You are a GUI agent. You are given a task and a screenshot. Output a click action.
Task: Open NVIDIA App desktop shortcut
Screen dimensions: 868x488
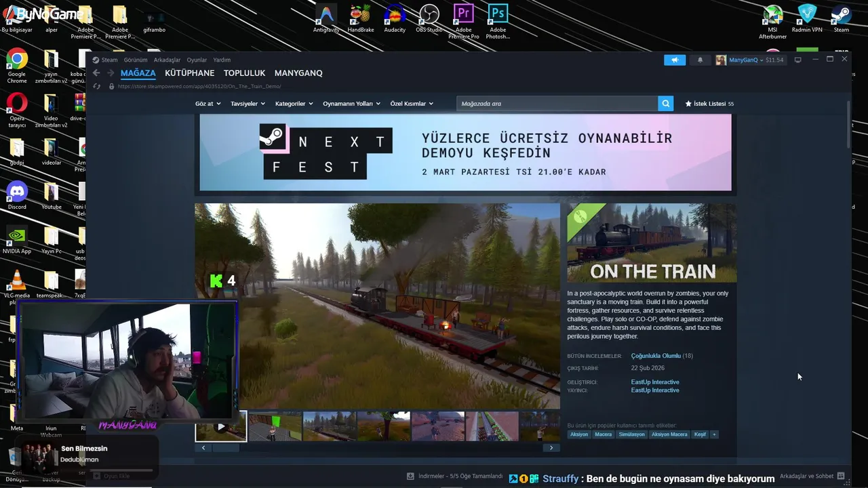click(17, 241)
